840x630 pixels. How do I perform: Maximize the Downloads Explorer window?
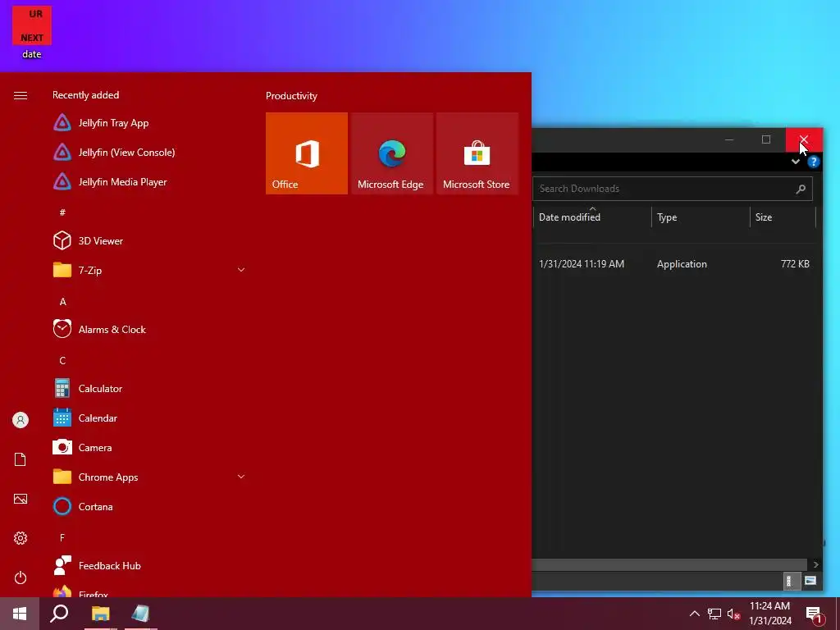(766, 139)
